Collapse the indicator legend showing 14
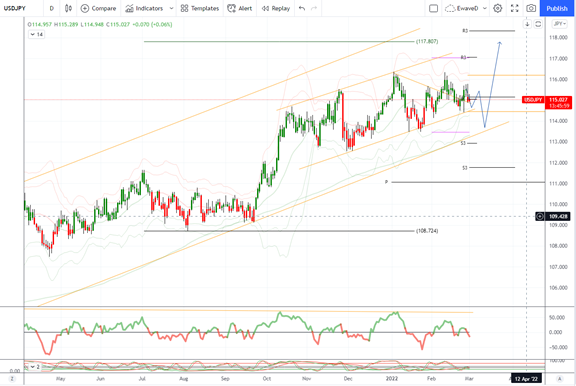This screenshot has height=386, width=576. coord(36,35)
